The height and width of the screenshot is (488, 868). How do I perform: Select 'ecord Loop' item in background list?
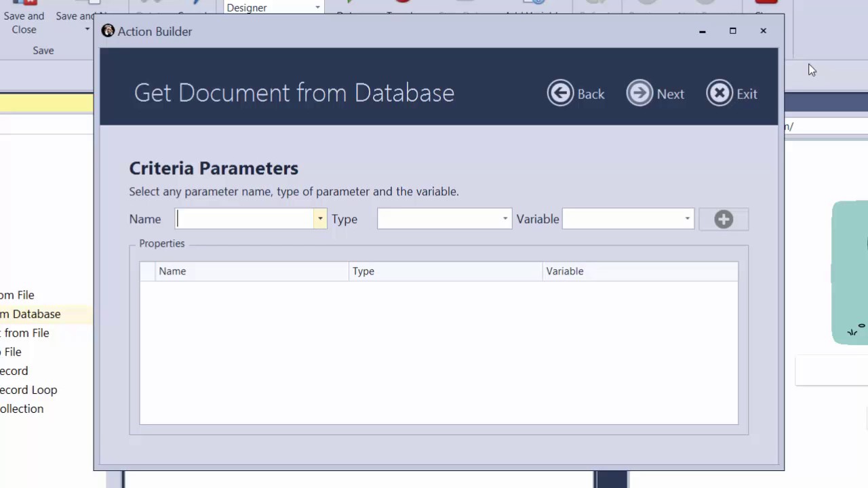point(28,390)
